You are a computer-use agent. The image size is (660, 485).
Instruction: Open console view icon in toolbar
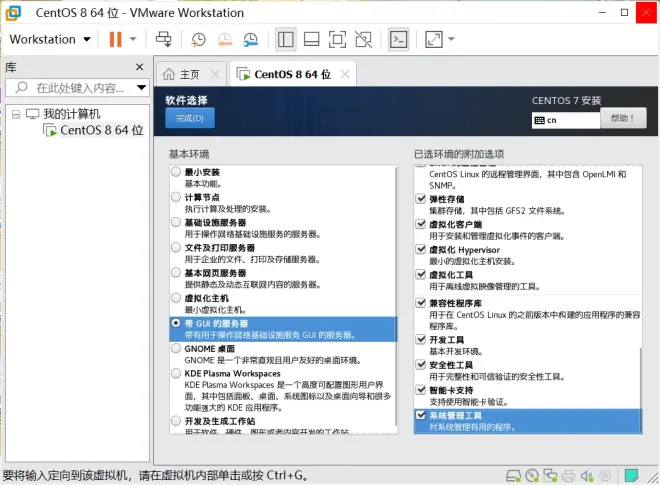pyautogui.click(x=398, y=40)
